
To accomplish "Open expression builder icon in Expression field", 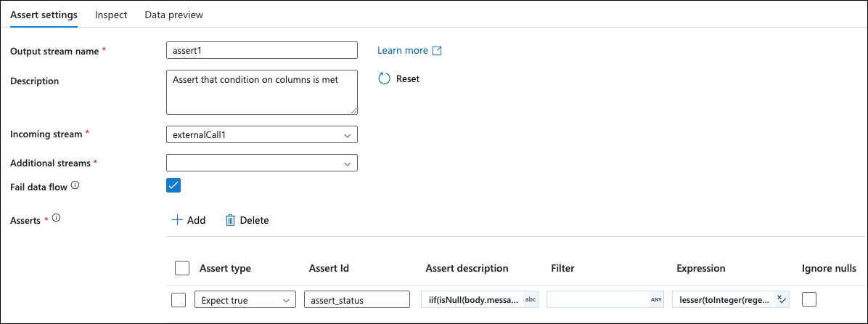I will (781, 299).
